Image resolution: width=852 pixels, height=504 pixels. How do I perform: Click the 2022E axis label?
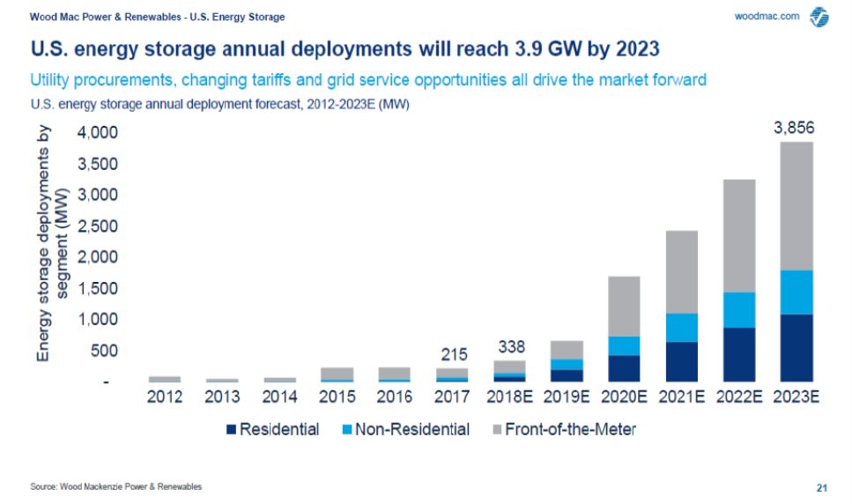click(x=739, y=397)
